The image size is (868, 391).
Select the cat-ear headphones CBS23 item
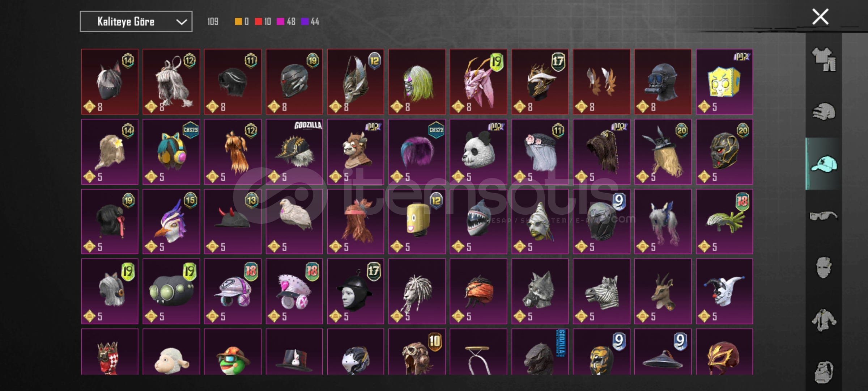171,152
